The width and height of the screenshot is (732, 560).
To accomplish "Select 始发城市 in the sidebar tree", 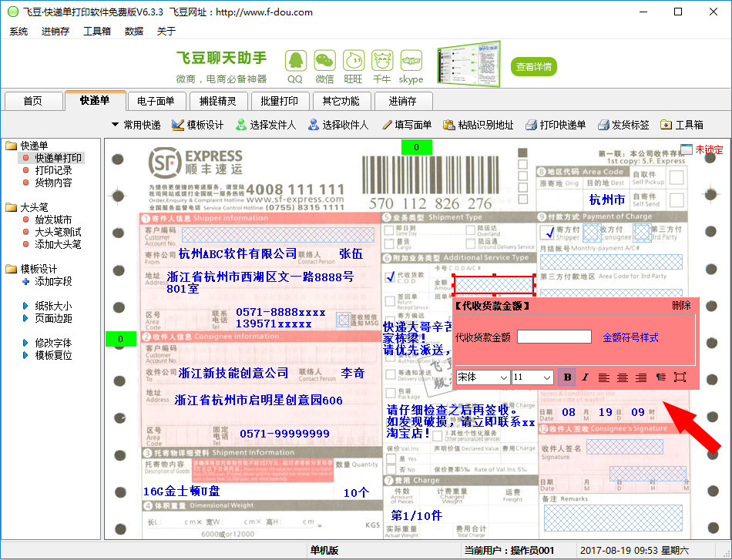I will pos(53,220).
